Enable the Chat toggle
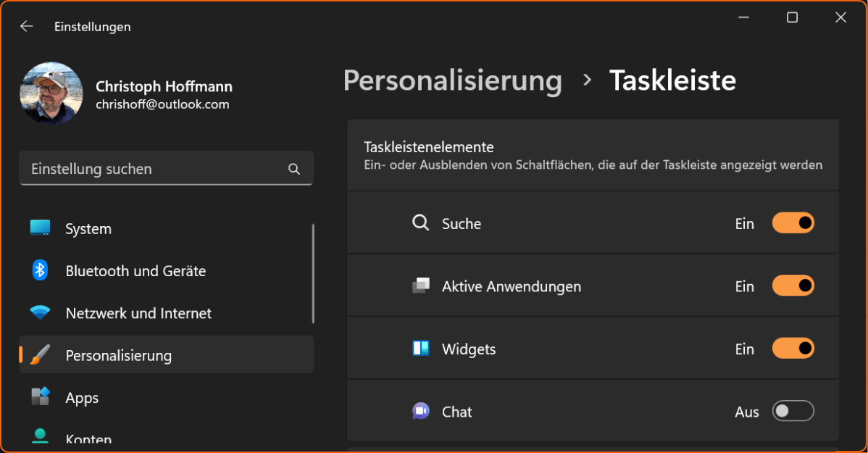This screenshot has height=453, width=868. (793, 411)
